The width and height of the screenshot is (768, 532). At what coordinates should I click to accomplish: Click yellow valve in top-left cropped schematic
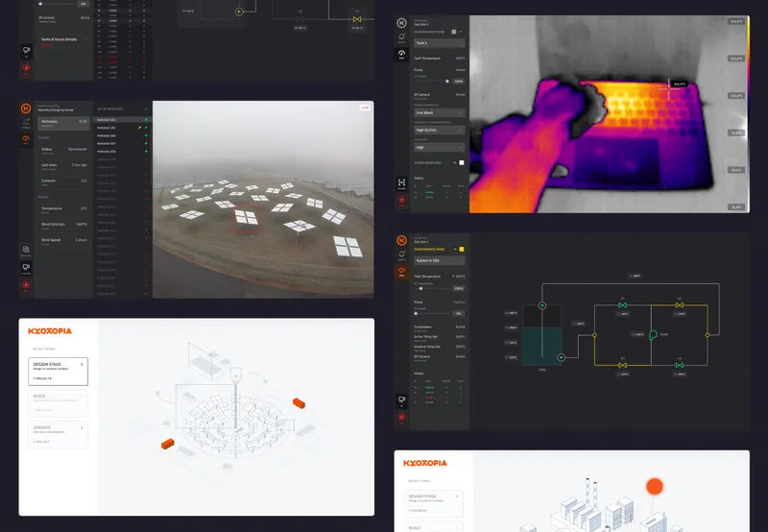tap(357, 19)
